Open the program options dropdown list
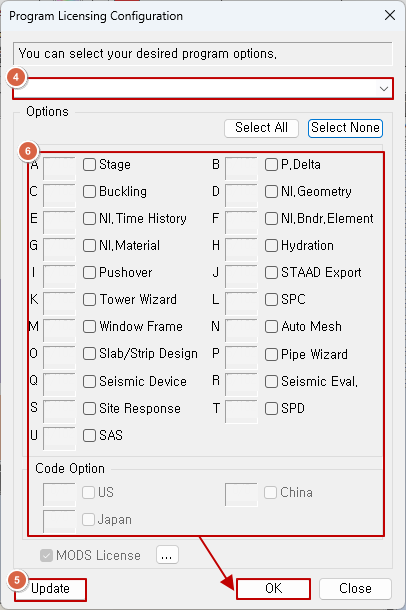406x610 pixels. (203, 88)
